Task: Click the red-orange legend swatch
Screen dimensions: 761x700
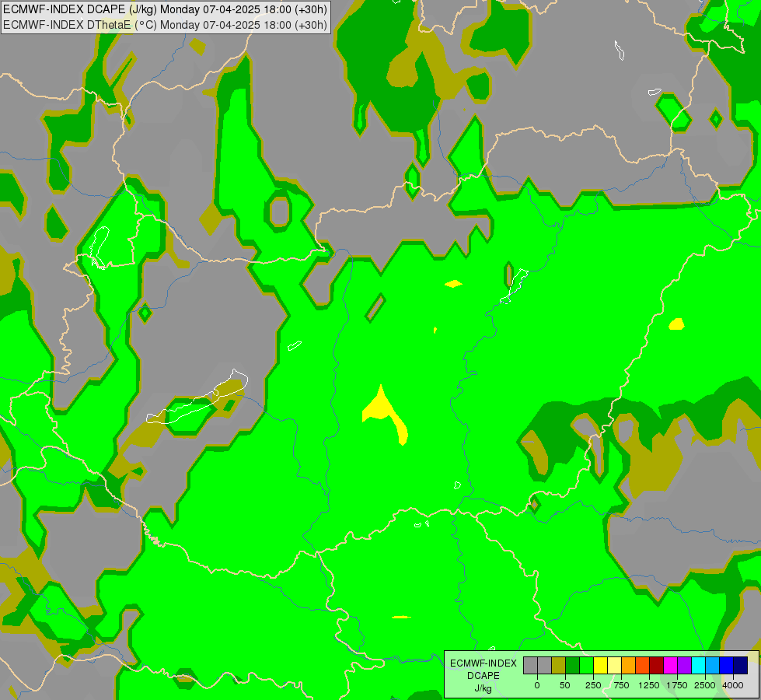Action: (643, 666)
